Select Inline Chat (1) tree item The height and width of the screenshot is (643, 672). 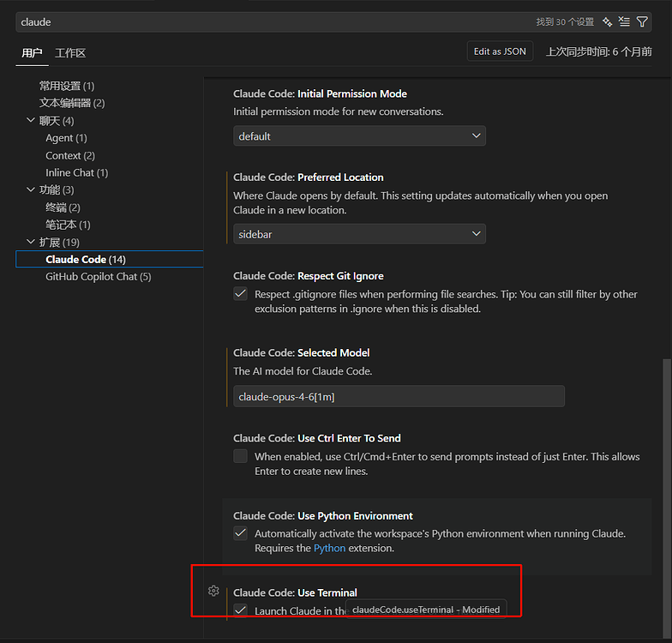(77, 173)
